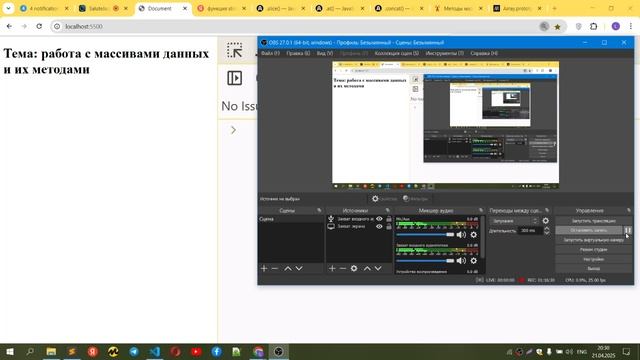The height and width of the screenshot is (360, 640).
Task: Remove the selected scene with the minus icon under Сцены
Action: [275, 268]
